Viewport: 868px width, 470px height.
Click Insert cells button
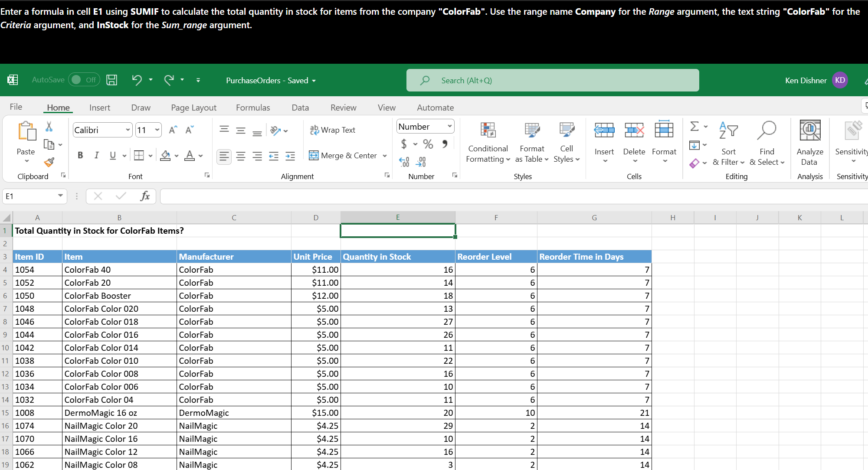604,142
